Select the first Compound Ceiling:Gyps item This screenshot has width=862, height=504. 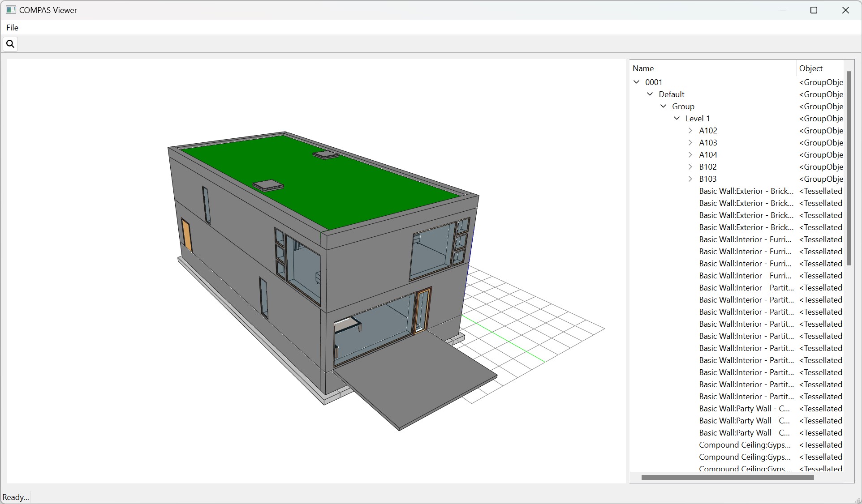pos(745,445)
